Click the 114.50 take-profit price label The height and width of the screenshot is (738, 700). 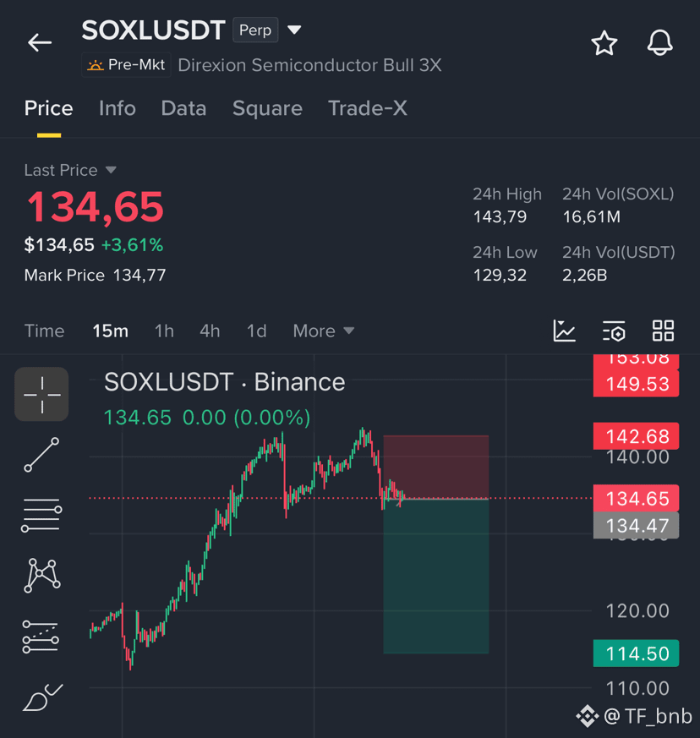point(636,653)
